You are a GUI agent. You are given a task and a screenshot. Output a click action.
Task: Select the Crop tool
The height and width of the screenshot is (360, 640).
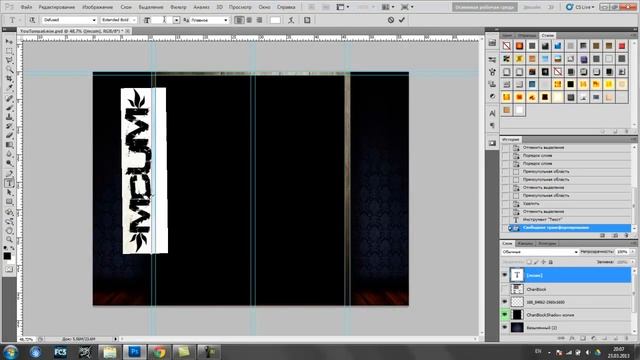click(9, 78)
